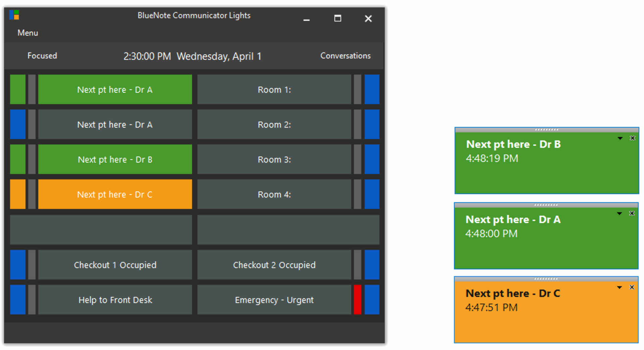Close the orange Dr C notification popup

[x=632, y=287]
